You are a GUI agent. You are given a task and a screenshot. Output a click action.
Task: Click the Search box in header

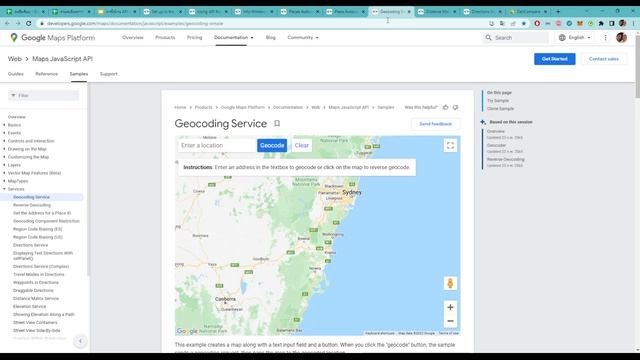coord(516,38)
